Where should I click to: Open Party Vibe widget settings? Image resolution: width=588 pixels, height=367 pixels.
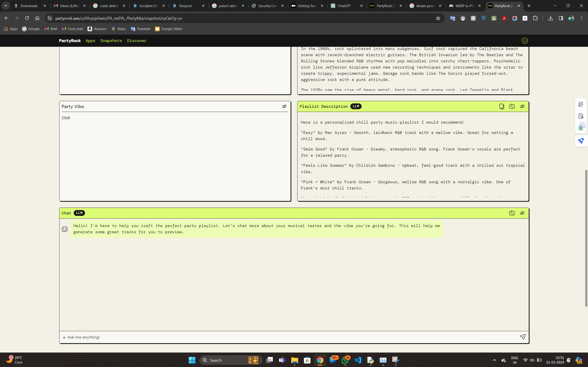[x=284, y=107]
